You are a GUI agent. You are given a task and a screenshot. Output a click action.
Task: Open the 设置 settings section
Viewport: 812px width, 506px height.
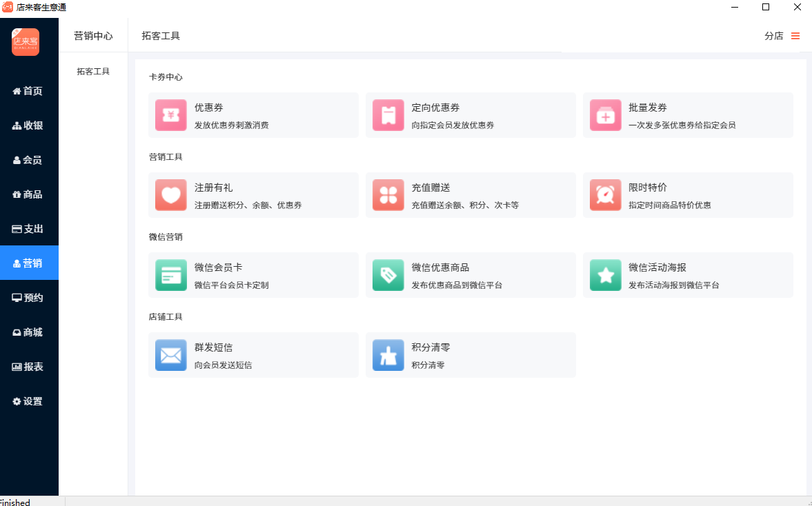point(29,401)
